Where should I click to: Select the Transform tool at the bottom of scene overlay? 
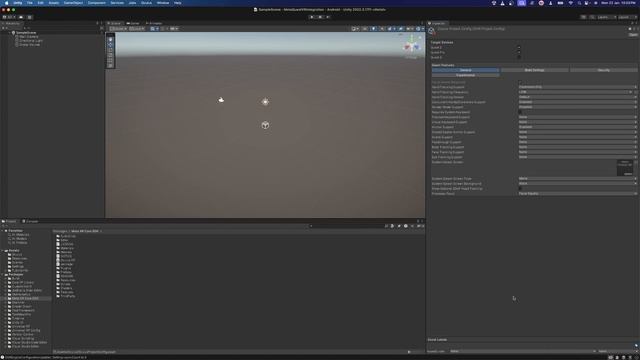tap(110, 65)
